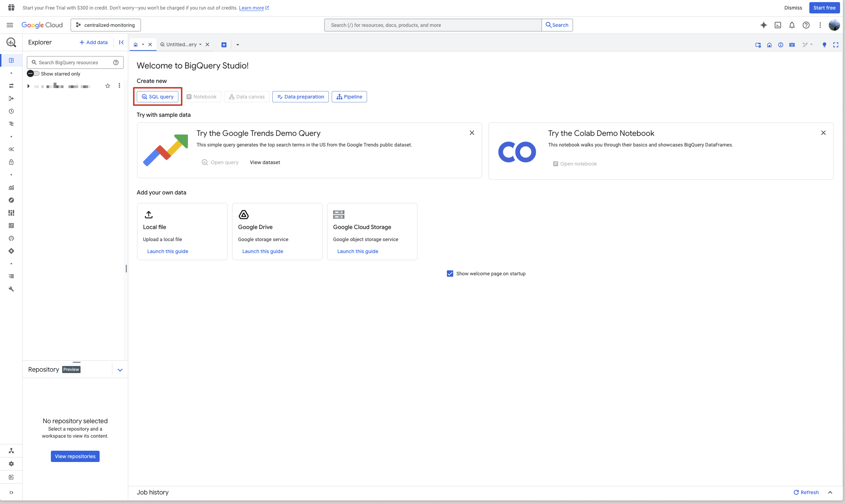Click the lightbulb icon in tab toolbar
Viewport: 845px width, 504px height.
coord(824,45)
